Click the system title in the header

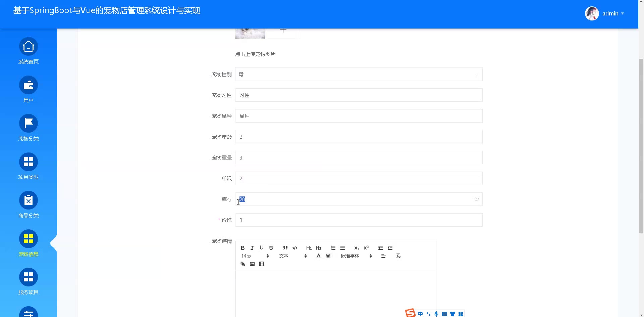[x=107, y=11]
